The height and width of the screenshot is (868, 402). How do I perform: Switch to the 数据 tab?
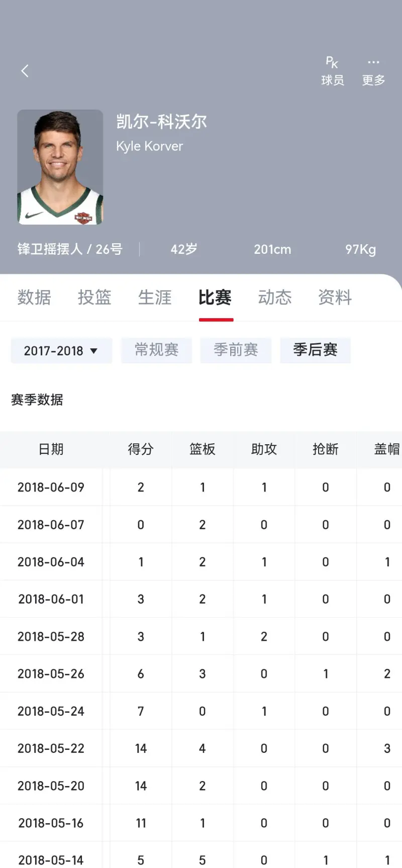click(x=34, y=298)
